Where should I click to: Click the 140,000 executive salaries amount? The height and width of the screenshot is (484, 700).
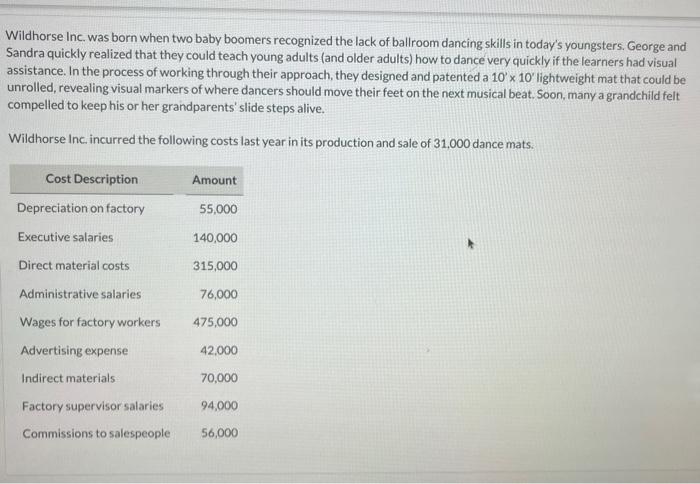(215, 238)
